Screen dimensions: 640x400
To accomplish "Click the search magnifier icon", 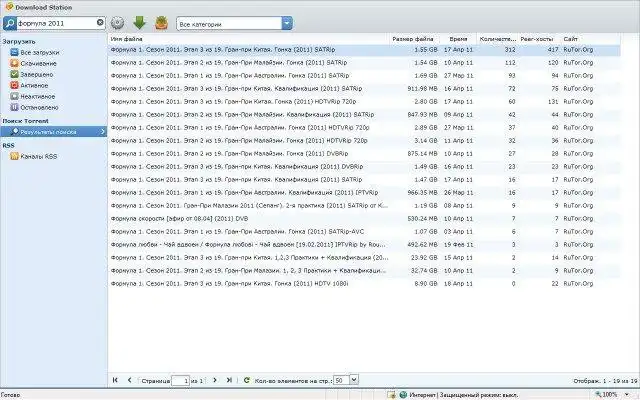I will pos(9,23).
